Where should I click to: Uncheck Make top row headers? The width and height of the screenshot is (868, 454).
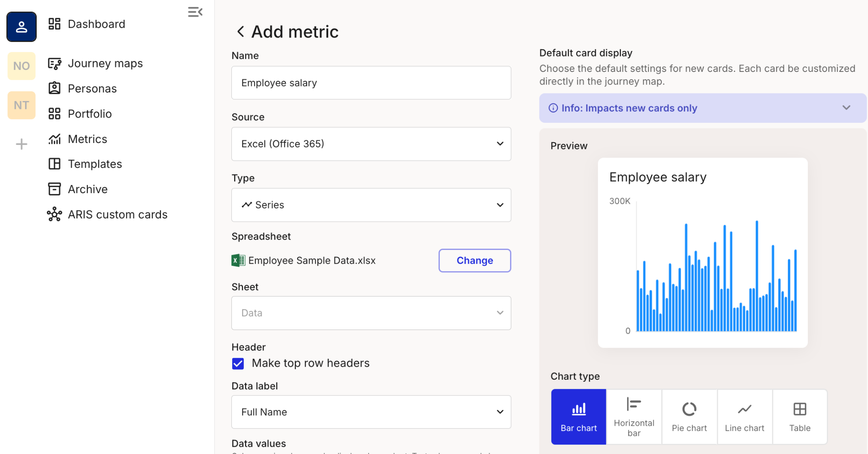238,364
